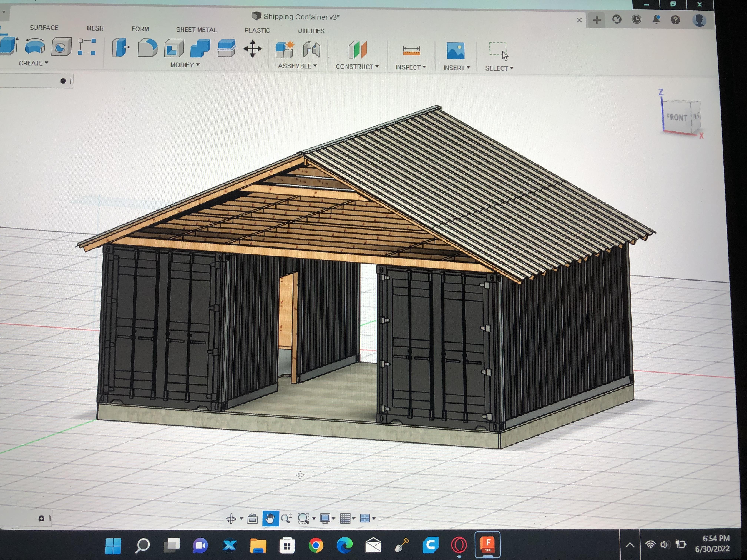Click the Fillet tool icon

pos(147,48)
